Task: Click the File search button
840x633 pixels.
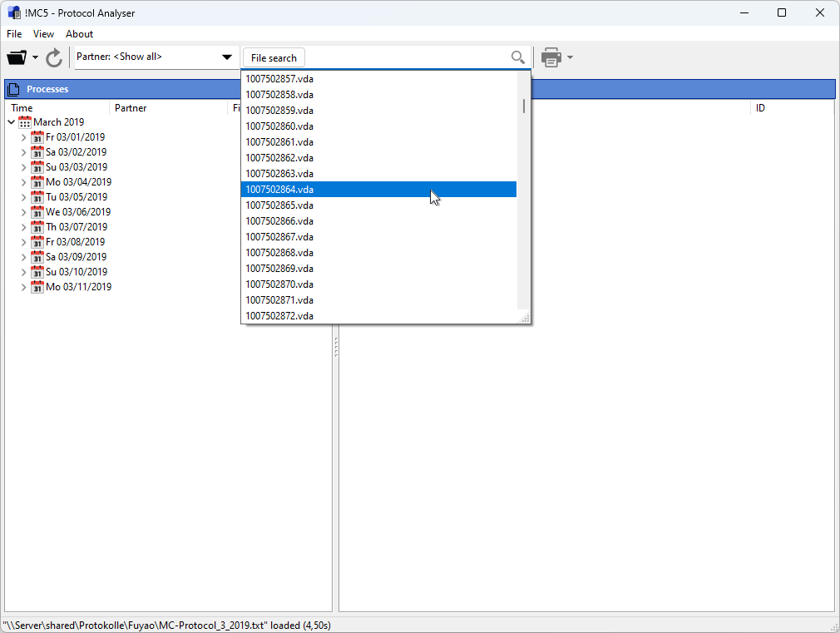Action: point(274,58)
